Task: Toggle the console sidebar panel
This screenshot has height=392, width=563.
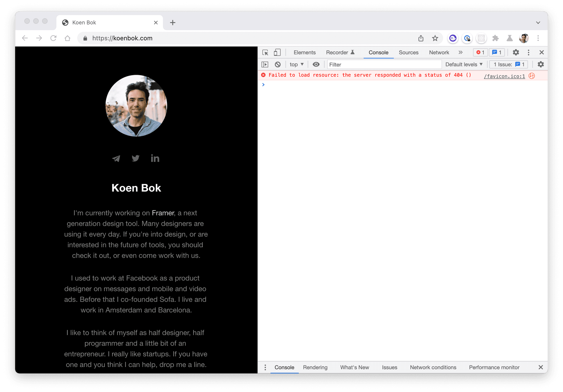Action: (265, 64)
